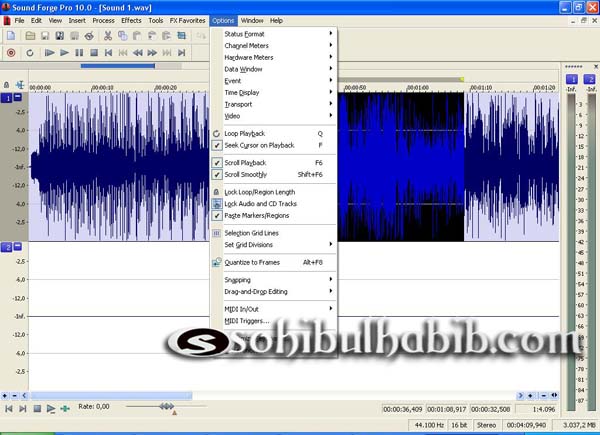600x435 pixels.
Task: Click the Paste clipboard icon
Action: (137, 36)
